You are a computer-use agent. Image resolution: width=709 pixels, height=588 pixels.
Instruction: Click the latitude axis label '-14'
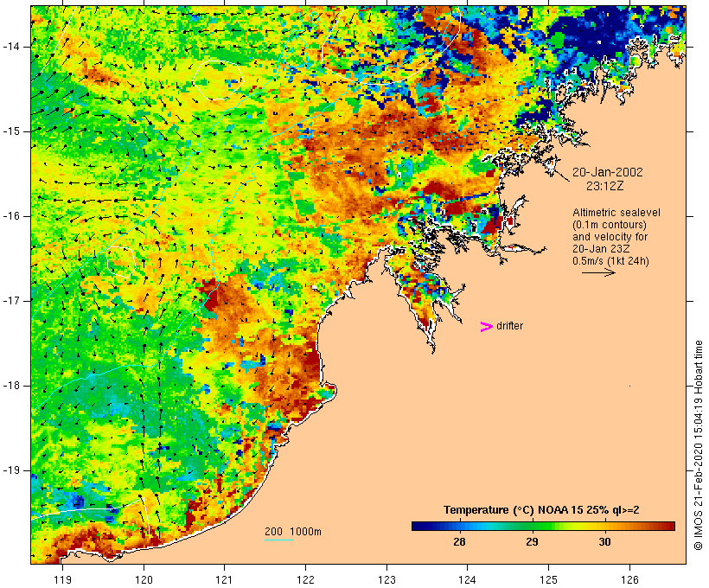coord(10,47)
